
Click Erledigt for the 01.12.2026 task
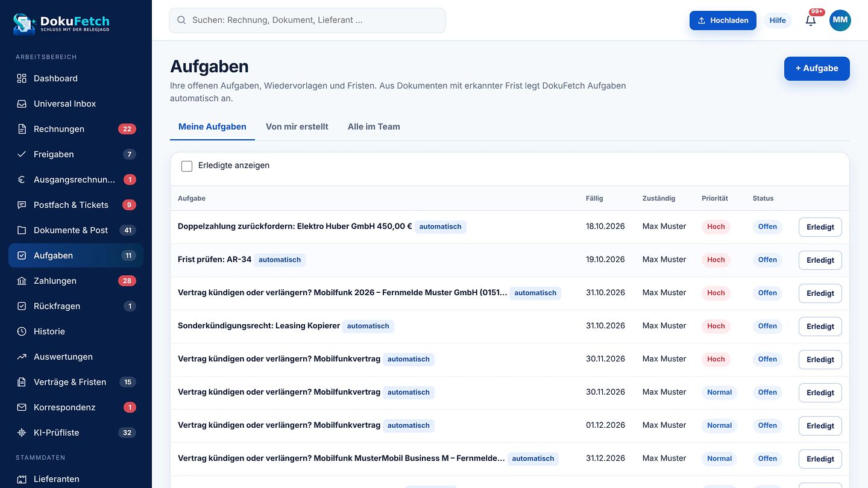tap(820, 426)
